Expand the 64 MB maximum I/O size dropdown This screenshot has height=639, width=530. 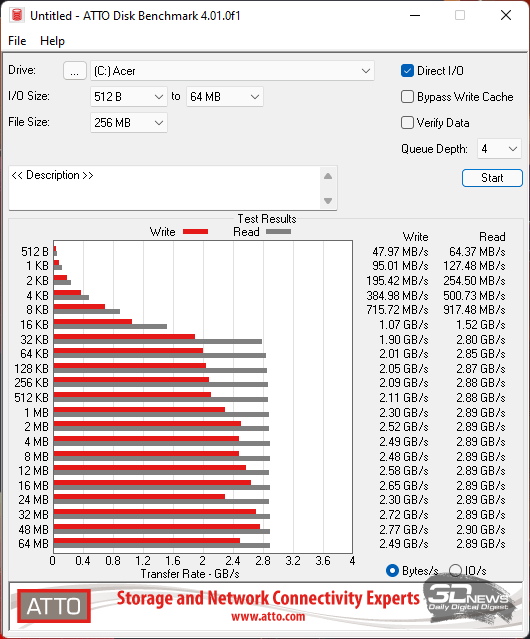(x=225, y=97)
